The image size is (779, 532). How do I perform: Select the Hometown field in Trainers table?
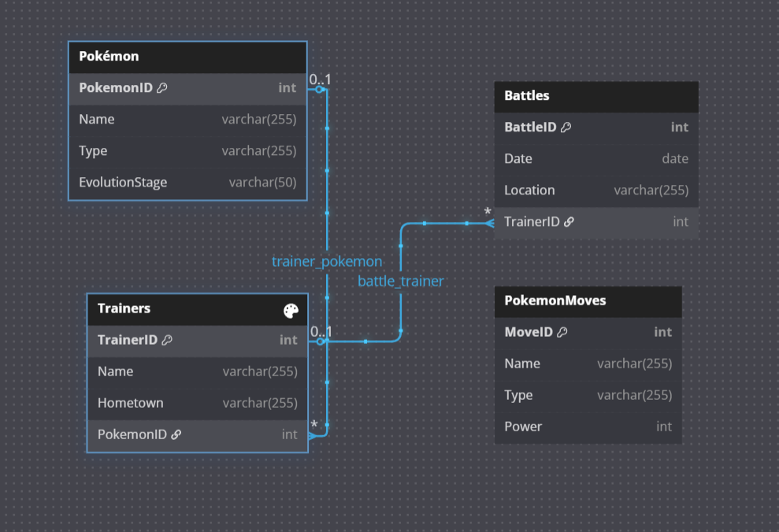[197, 403]
